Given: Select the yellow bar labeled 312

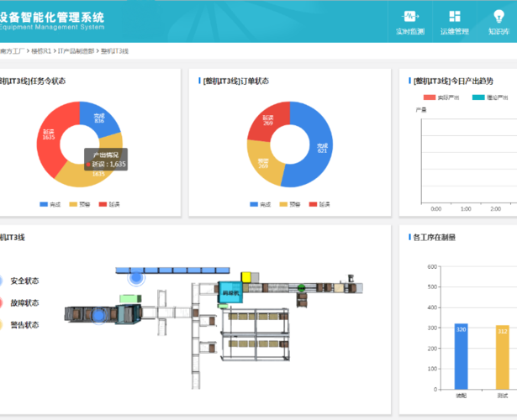Looking at the screenshot, I should pyautogui.click(x=503, y=357).
